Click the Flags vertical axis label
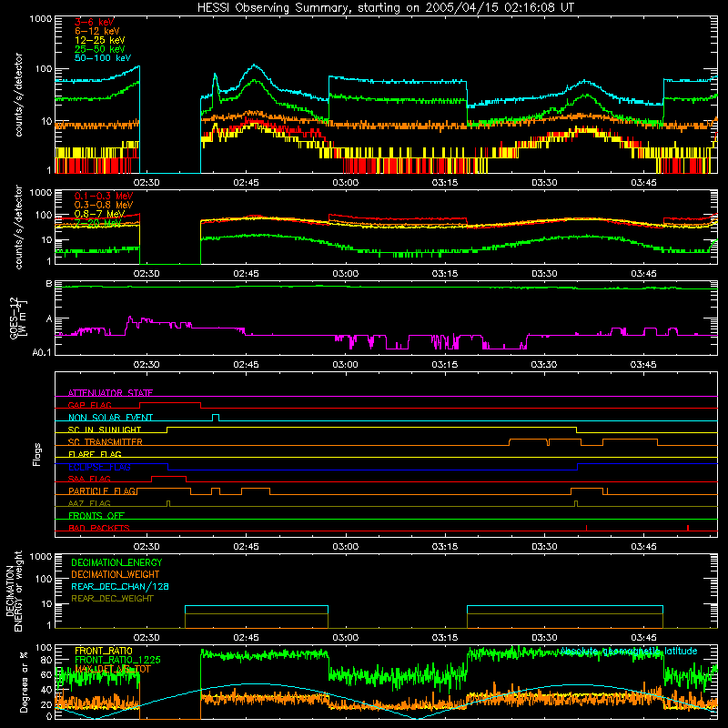This screenshot has width=728, height=728. tap(37, 454)
